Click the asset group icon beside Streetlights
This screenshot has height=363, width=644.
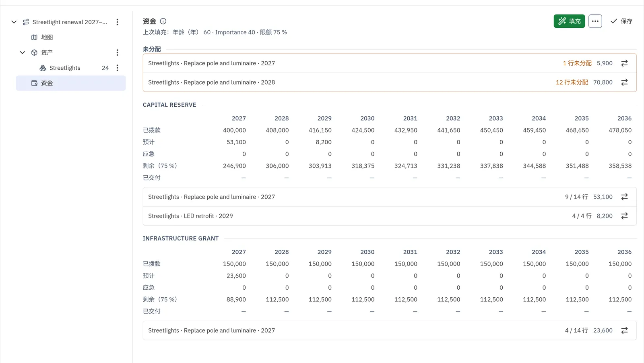point(43,68)
